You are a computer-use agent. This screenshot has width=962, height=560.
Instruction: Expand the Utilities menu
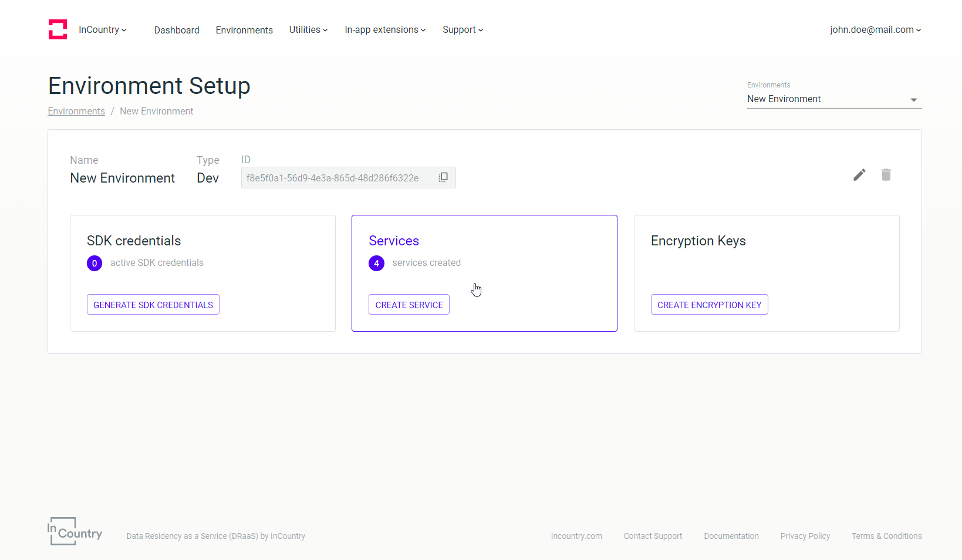coord(308,30)
